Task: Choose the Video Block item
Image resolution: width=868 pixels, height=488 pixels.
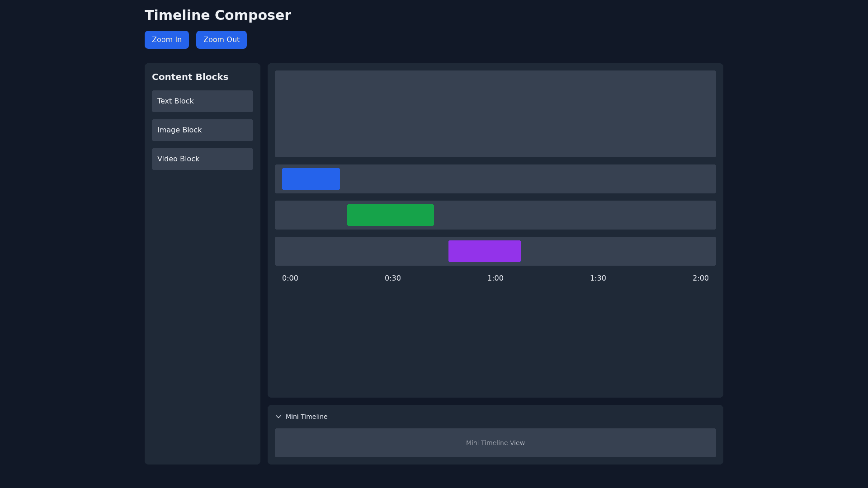Action: pos(202,159)
